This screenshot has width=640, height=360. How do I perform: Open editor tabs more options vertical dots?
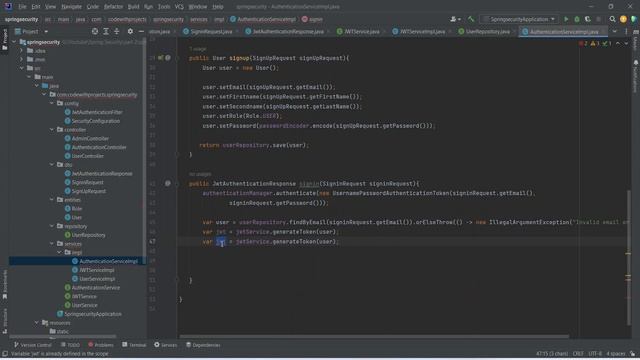[626, 31]
